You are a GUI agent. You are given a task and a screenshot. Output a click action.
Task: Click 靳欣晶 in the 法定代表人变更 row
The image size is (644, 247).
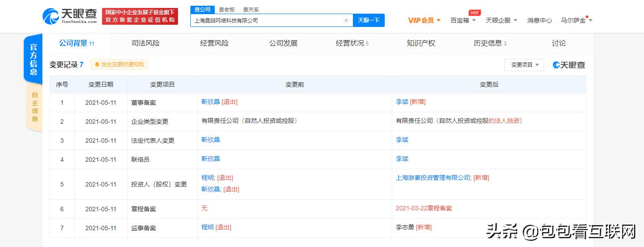[211, 140]
